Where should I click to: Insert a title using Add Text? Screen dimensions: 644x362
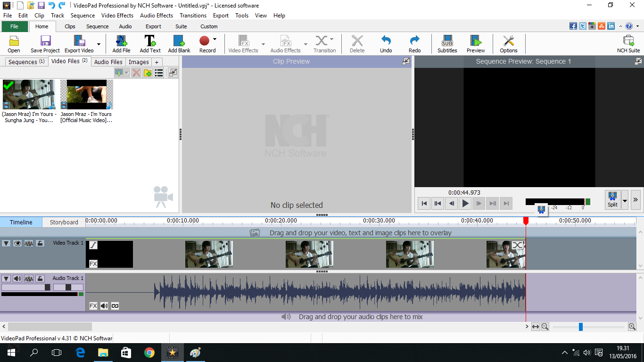[x=150, y=44]
